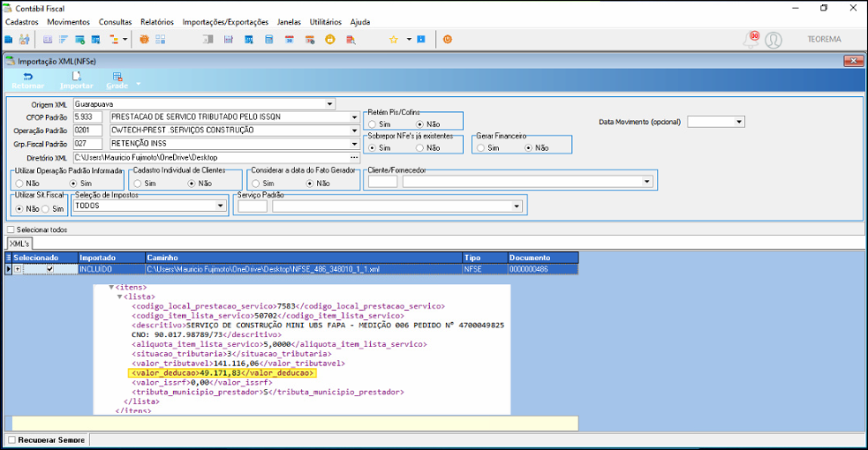Click the Retornar arrow button

pyautogui.click(x=27, y=80)
